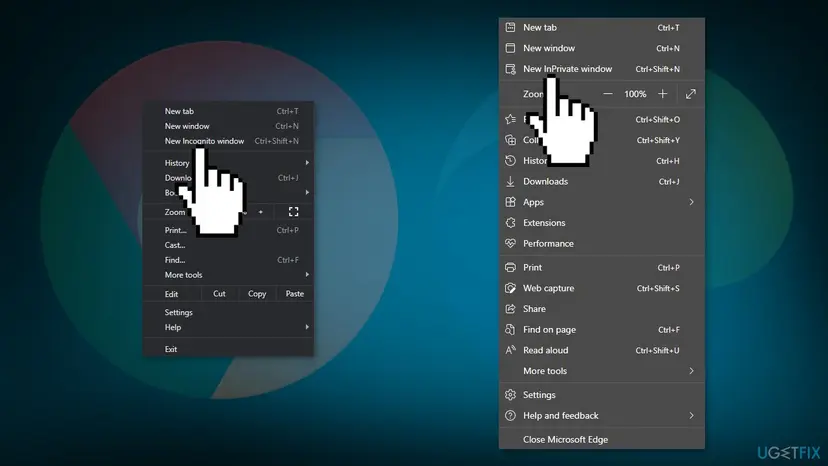Click Paste in Chrome Edit row
Image resolution: width=828 pixels, height=466 pixels.
tap(295, 294)
